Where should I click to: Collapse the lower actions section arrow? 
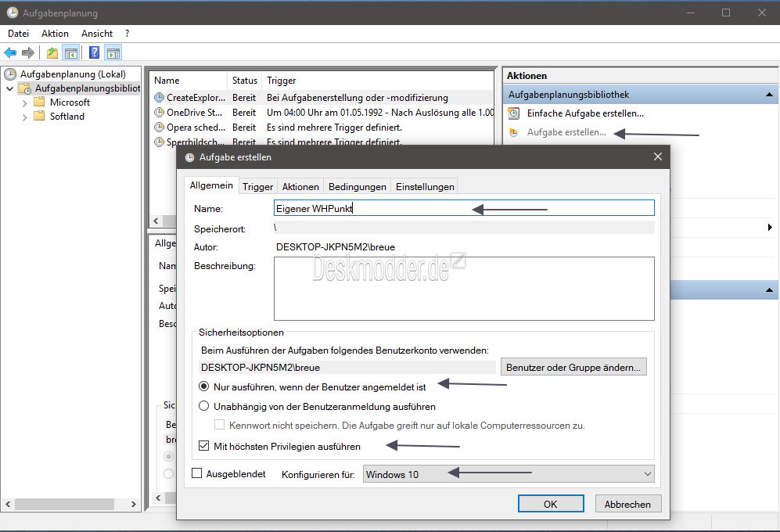click(x=769, y=289)
